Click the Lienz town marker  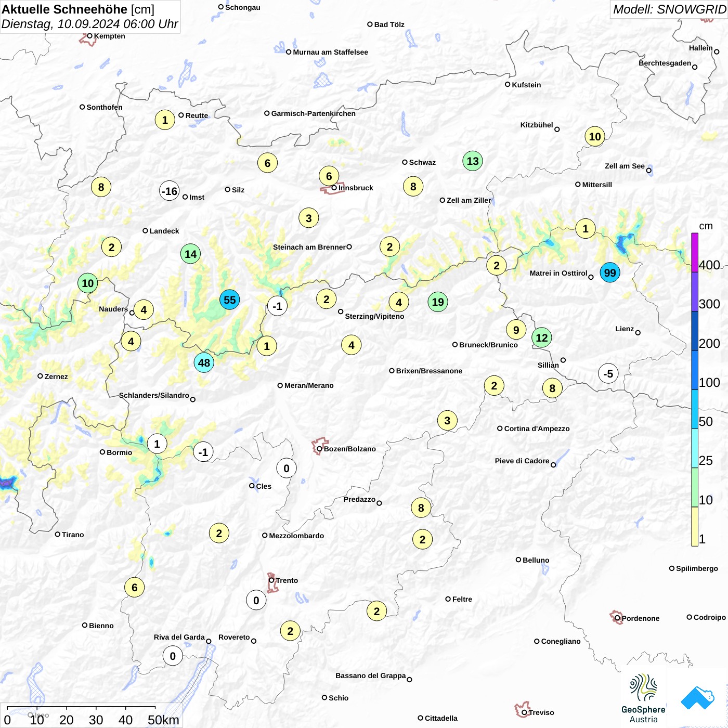pyautogui.click(x=638, y=333)
